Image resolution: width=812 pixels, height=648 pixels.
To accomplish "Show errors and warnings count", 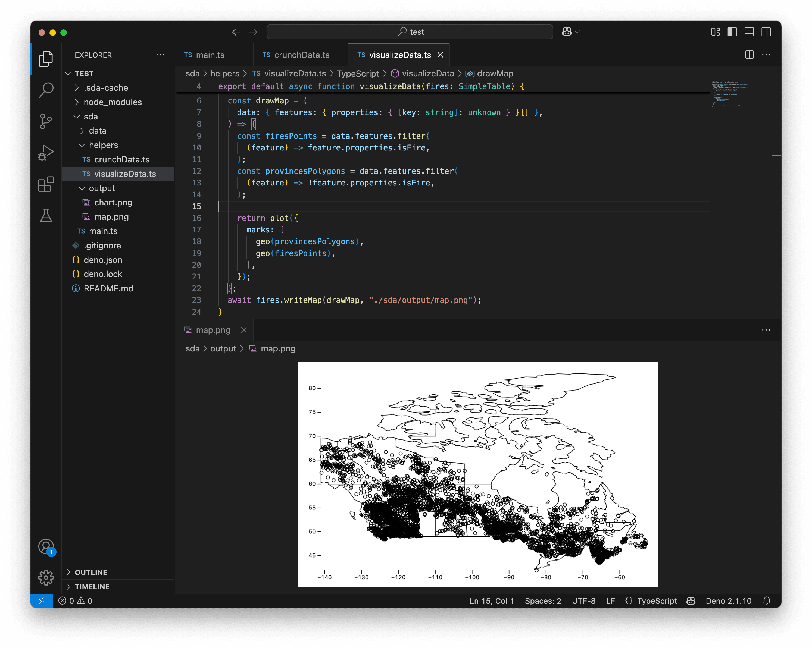I will [75, 600].
